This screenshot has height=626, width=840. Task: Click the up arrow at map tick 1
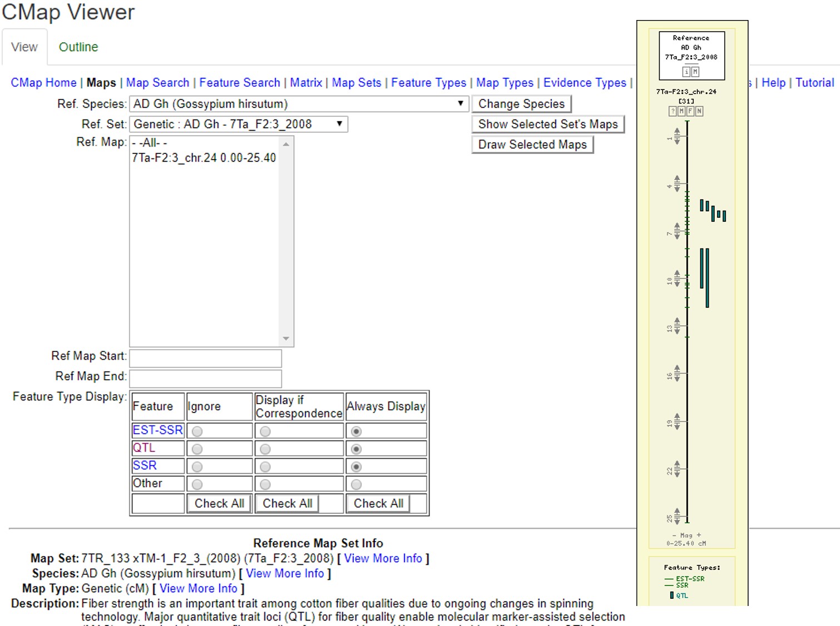click(677, 132)
